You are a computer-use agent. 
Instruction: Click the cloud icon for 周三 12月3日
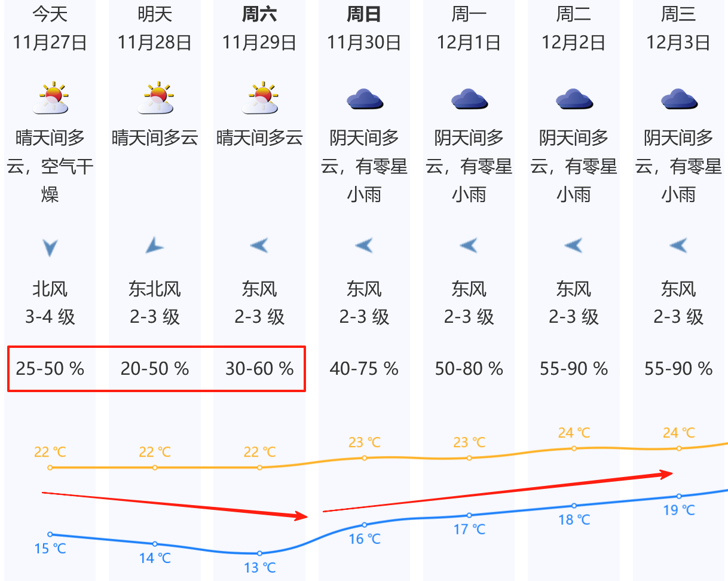(678, 99)
